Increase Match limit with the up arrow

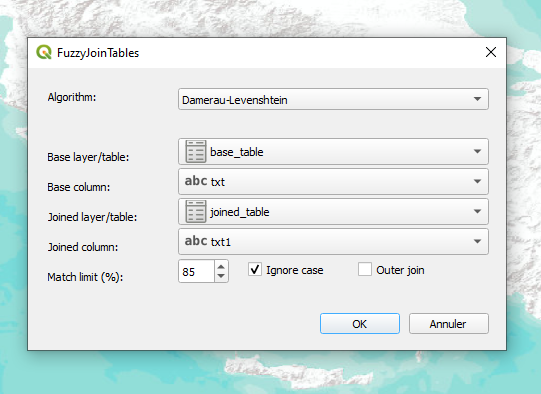point(221,267)
